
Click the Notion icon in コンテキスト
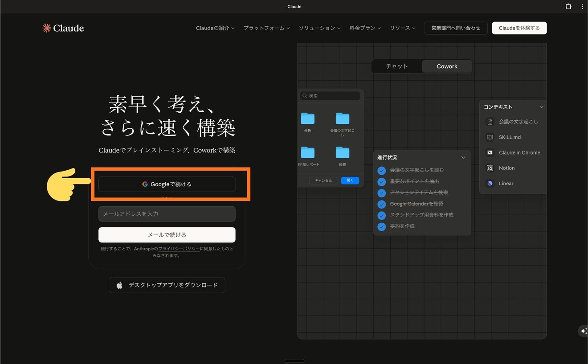(x=490, y=168)
